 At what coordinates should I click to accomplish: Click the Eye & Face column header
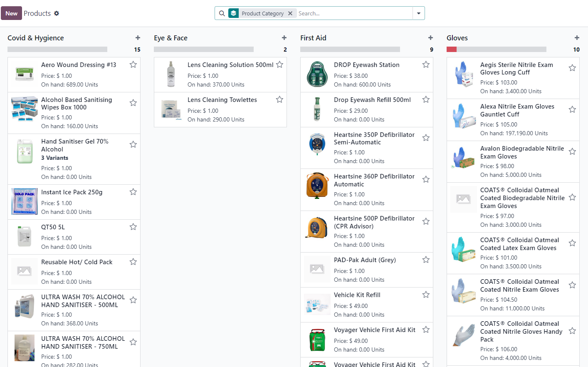pos(170,38)
